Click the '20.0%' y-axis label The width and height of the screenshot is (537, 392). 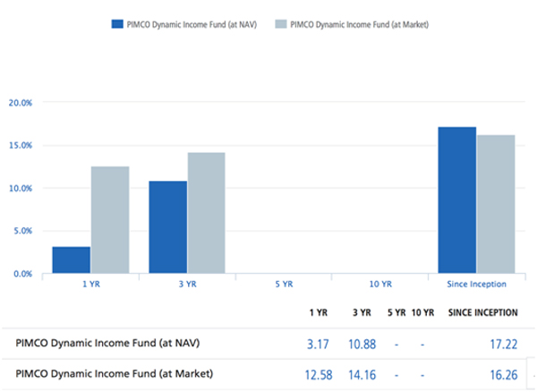point(21,103)
